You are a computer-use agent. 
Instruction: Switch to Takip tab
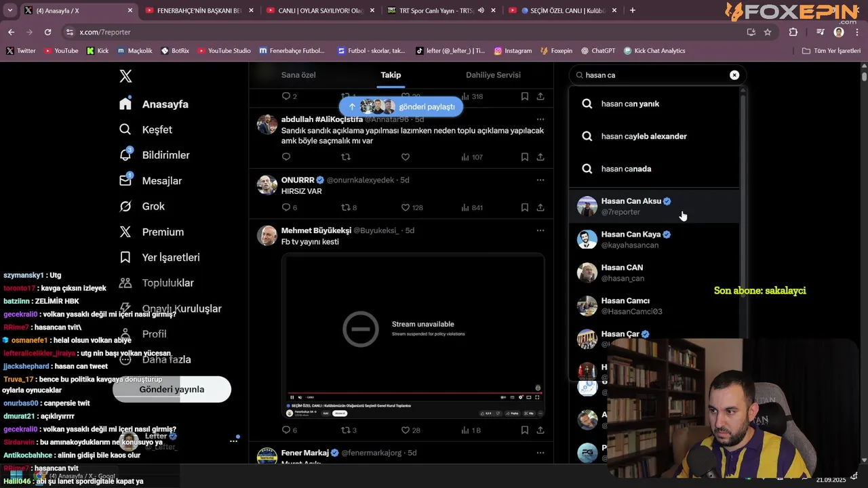pyautogui.click(x=391, y=75)
